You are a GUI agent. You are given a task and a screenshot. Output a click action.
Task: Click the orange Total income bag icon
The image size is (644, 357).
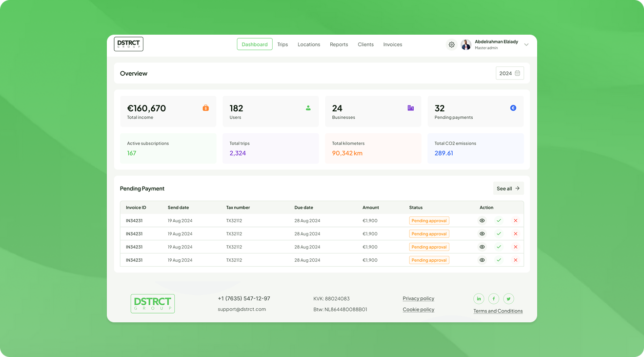pyautogui.click(x=205, y=108)
